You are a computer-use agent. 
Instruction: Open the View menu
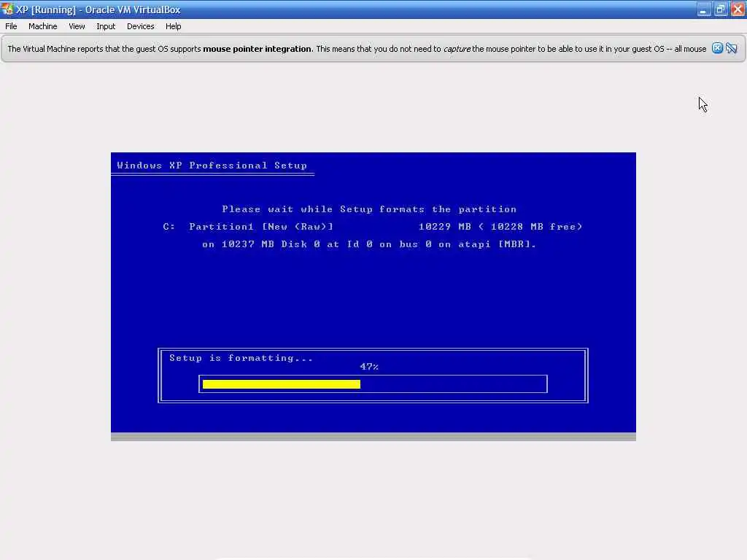[77, 26]
